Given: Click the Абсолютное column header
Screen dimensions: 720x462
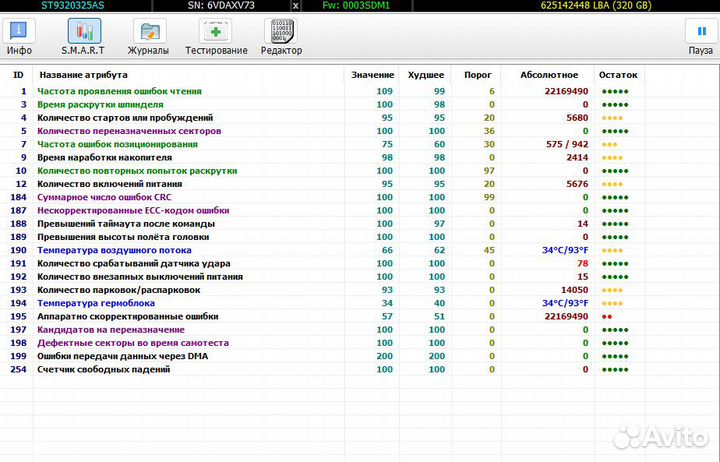Looking at the screenshot, I should pyautogui.click(x=549, y=75).
